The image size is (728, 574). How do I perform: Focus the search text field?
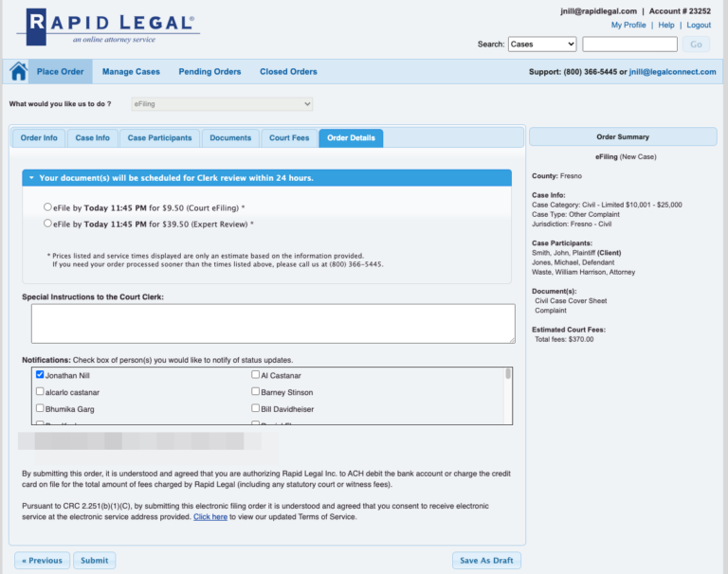pos(630,45)
